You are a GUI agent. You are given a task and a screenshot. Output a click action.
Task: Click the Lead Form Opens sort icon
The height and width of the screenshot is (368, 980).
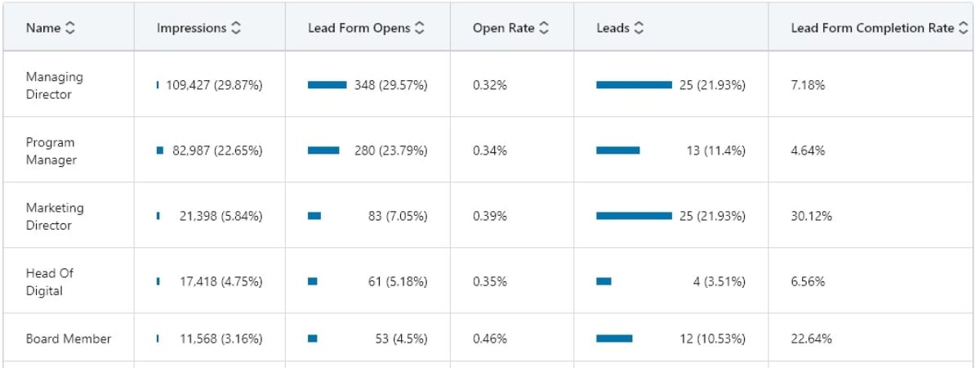pos(420,28)
